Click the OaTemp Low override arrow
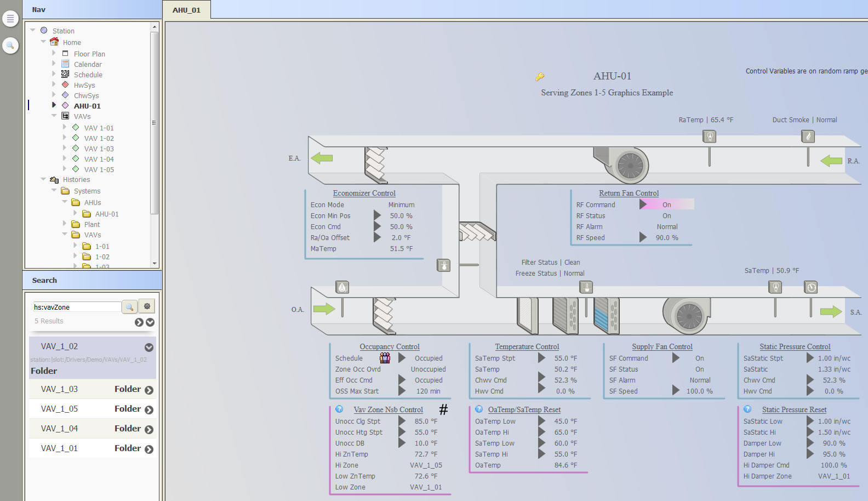Image resolution: width=868 pixels, height=501 pixels. 541,421
